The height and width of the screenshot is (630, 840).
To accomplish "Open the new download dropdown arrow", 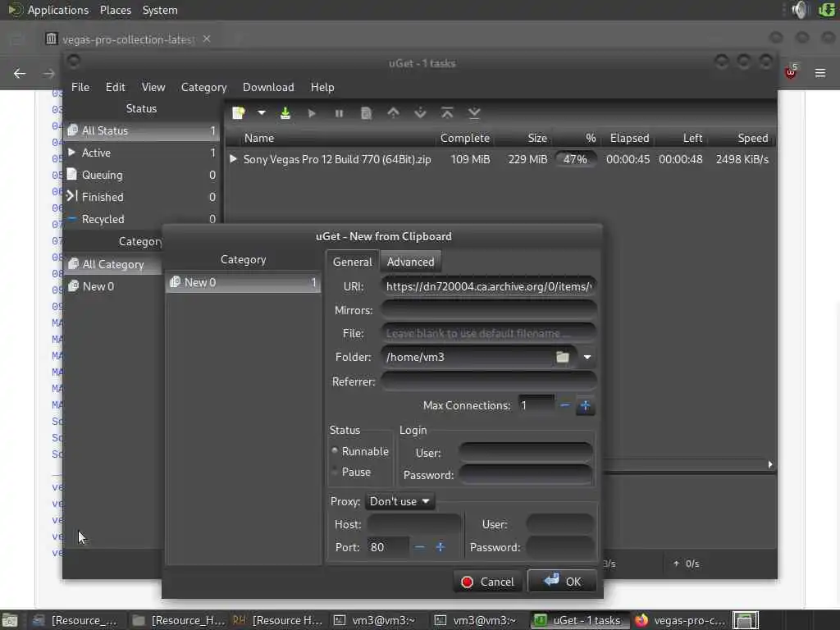I will tap(262, 113).
